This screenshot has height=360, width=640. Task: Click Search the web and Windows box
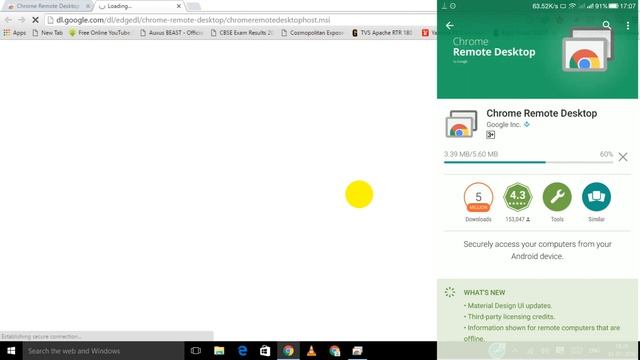[x=103, y=351]
